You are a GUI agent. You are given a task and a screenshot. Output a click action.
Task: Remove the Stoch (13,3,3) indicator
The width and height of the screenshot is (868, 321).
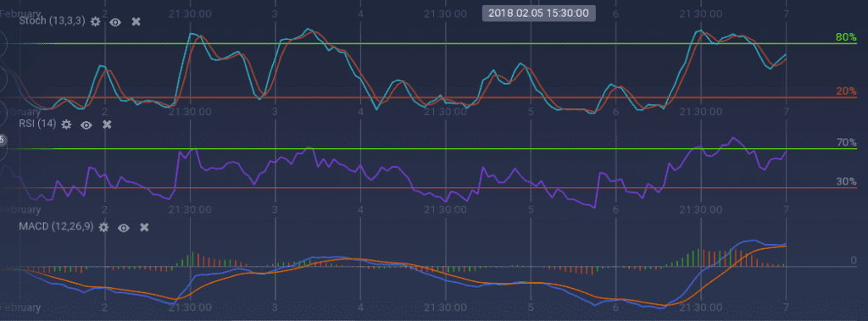pos(136,21)
